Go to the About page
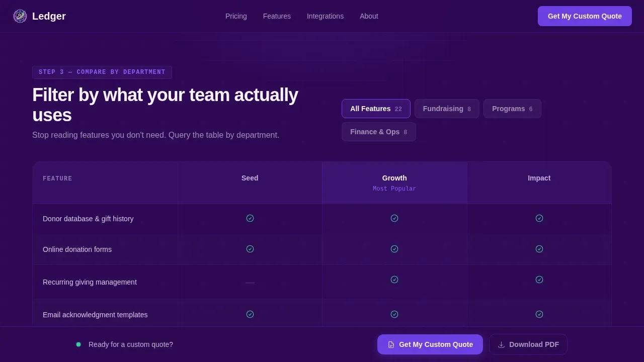Screen dimensions: 644x362 [x=369, y=16]
